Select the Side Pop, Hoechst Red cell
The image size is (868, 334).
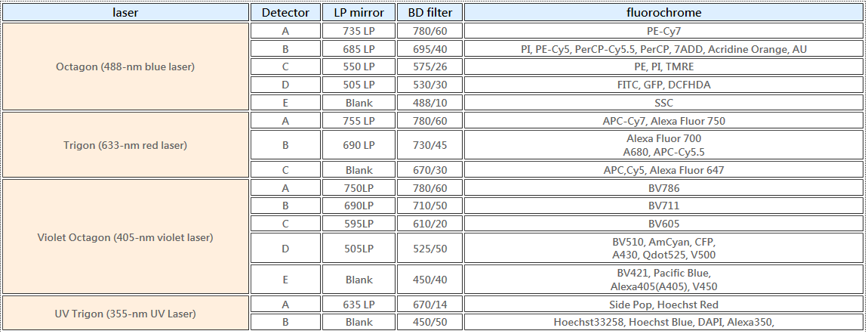click(663, 304)
